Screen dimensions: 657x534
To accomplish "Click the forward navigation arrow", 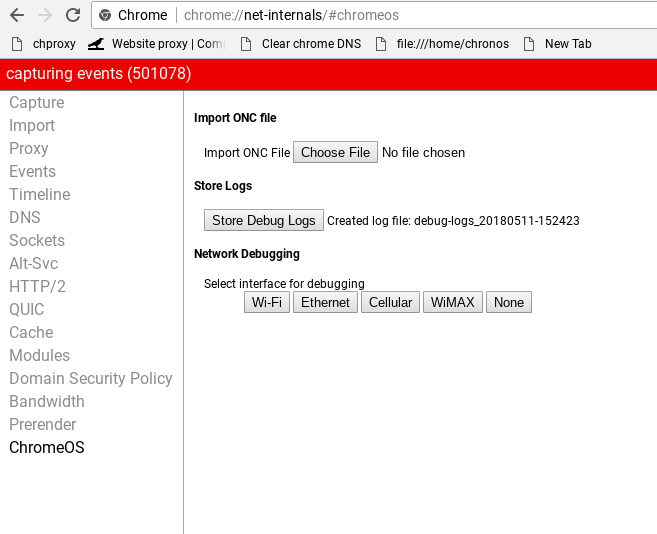I will (45, 15).
